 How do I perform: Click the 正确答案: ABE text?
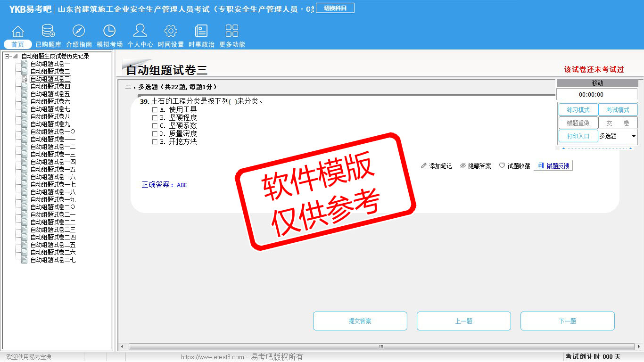pyautogui.click(x=165, y=185)
